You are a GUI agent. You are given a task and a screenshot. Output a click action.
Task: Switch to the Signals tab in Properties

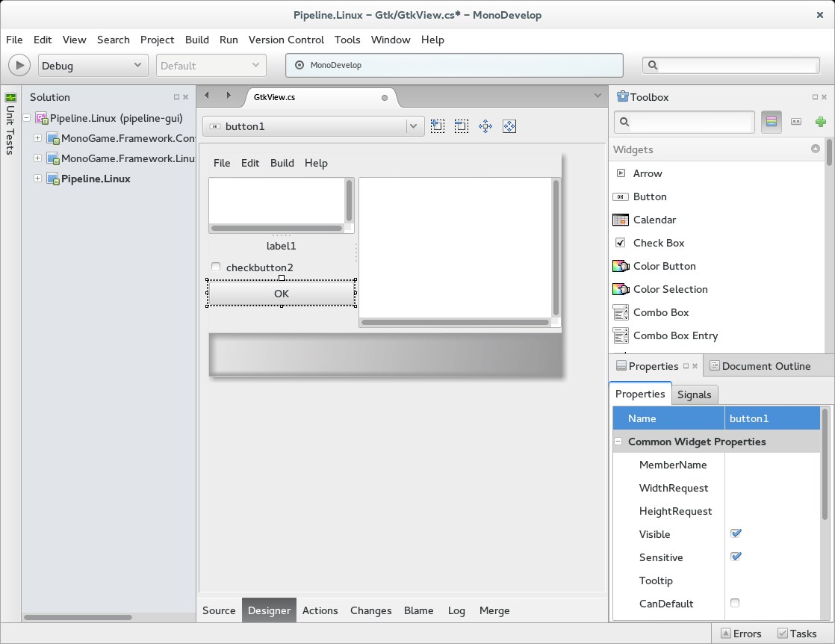tap(695, 394)
